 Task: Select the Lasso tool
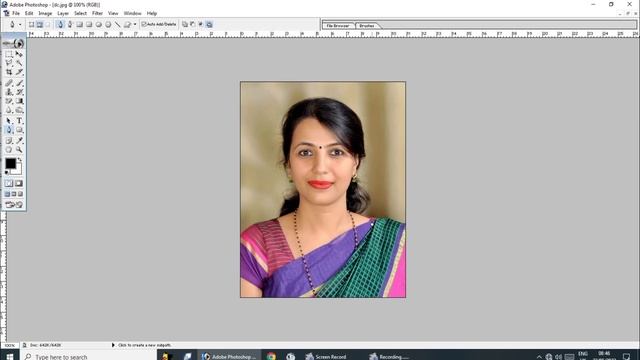[x=9, y=63]
